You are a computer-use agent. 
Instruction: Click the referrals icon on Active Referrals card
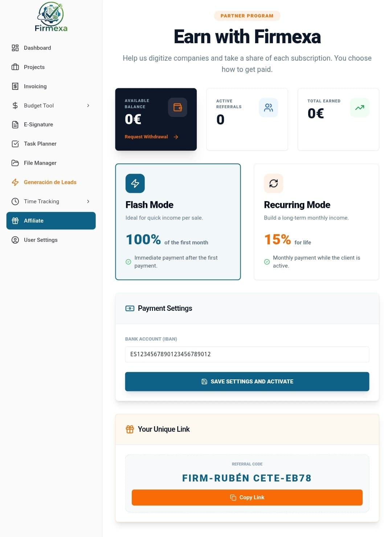(x=269, y=107)
